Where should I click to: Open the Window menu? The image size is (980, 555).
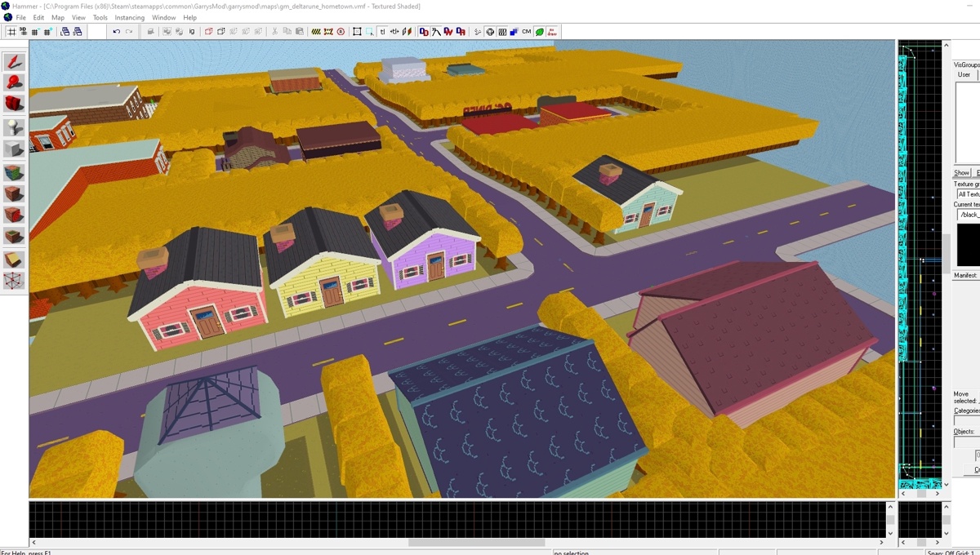pyautogui.click(x=163, y=17)
